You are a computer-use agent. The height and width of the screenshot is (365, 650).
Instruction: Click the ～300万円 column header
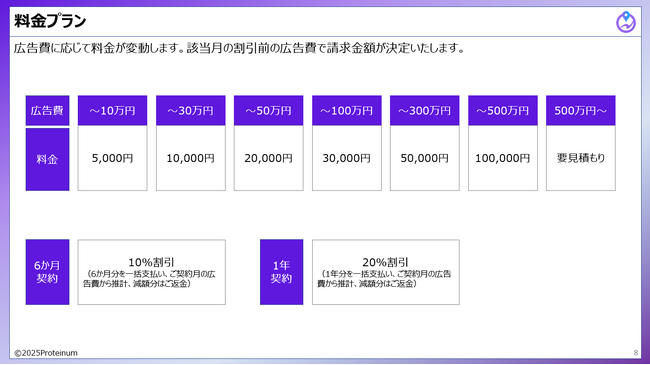click(x=424, y=111)
